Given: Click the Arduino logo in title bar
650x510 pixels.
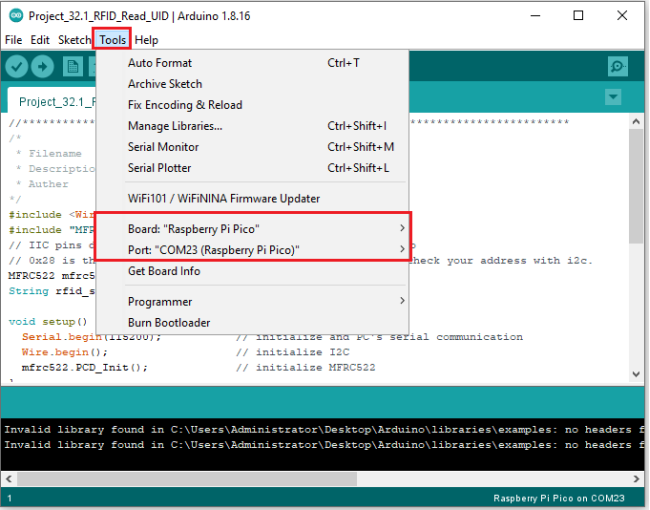Looking at the screenshot, I should (x=16, y=16).
